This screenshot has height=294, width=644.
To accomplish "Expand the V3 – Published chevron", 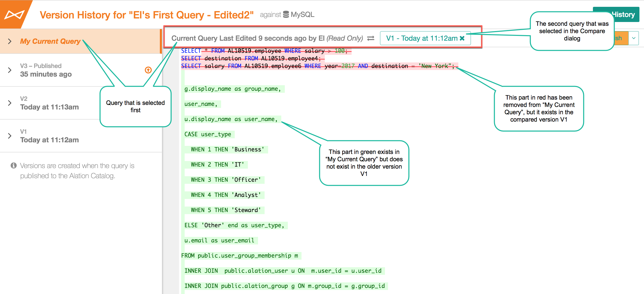I will (x=10, y=70).
